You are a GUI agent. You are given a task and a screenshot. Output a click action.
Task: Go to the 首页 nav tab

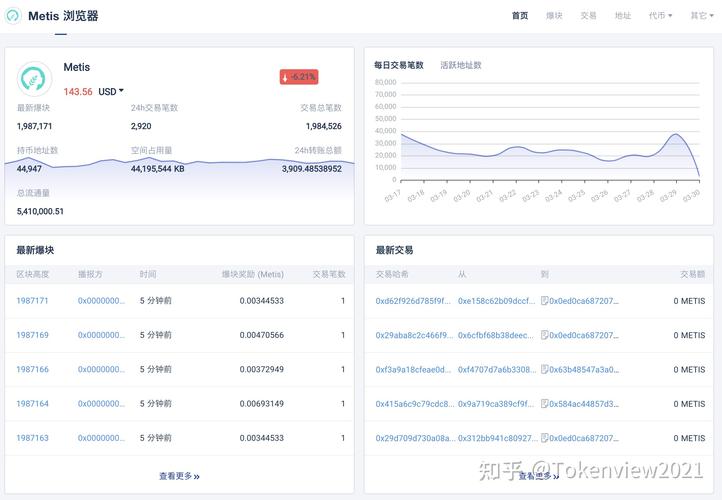pos(520,16)
